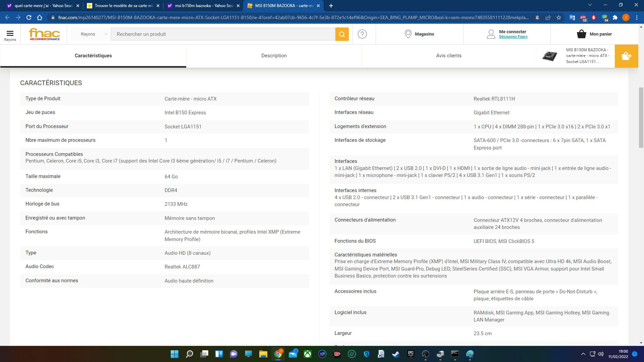This screenshot has width=644, height=362.
Task: Click the Socket LGA1151 value
Action: point(183,127)
